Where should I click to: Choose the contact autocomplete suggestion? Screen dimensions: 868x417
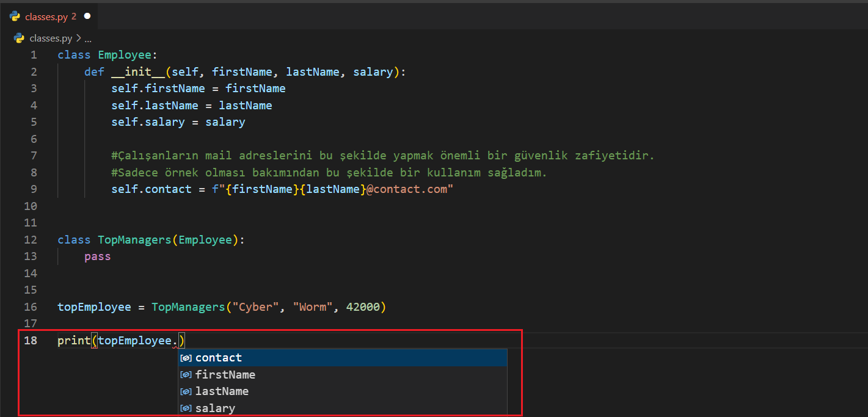218,358
